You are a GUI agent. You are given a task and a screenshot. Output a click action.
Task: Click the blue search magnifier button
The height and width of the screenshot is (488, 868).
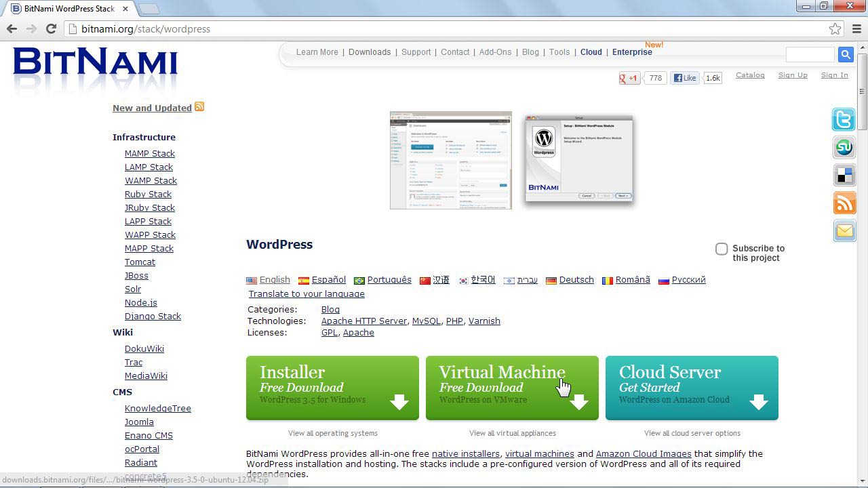pos(845,54)
